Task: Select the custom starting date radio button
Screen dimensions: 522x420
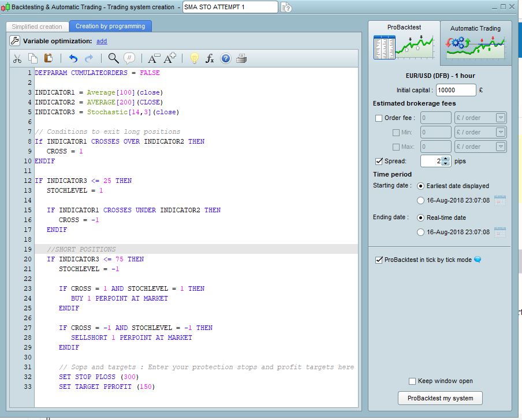Action: point(420,201)
